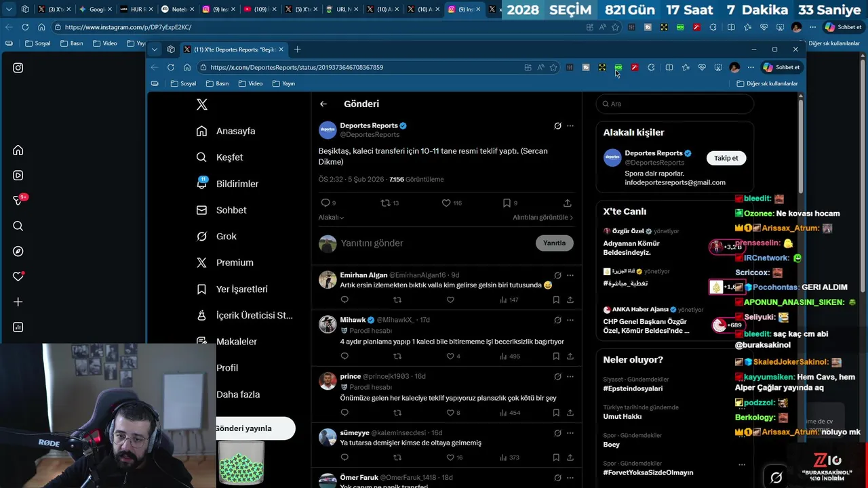
Task: Open new tab in front browser window
Action: tap(297, 49)
